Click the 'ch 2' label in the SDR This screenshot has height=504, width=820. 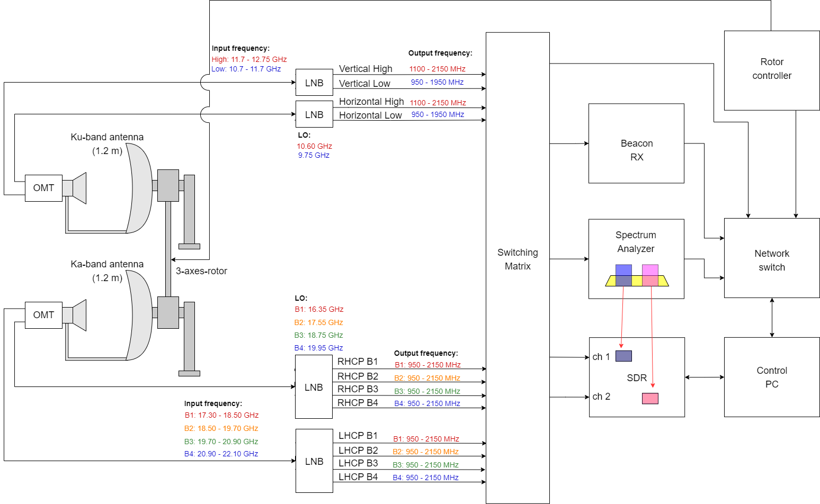(x=601, y=397)
